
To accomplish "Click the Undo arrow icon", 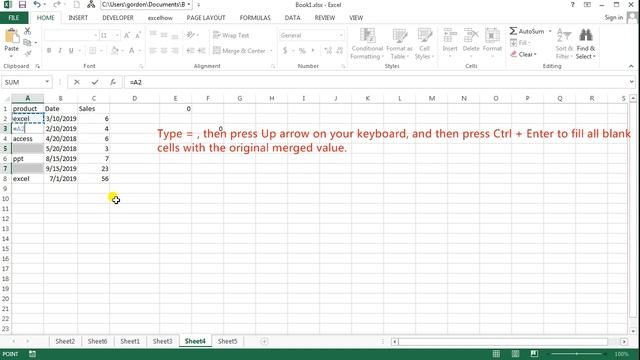I will pyautogui.click(x=37, y=5).
